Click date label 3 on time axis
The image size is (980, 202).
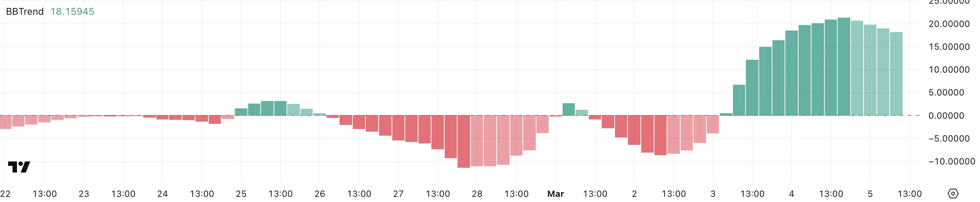[713, 194]
